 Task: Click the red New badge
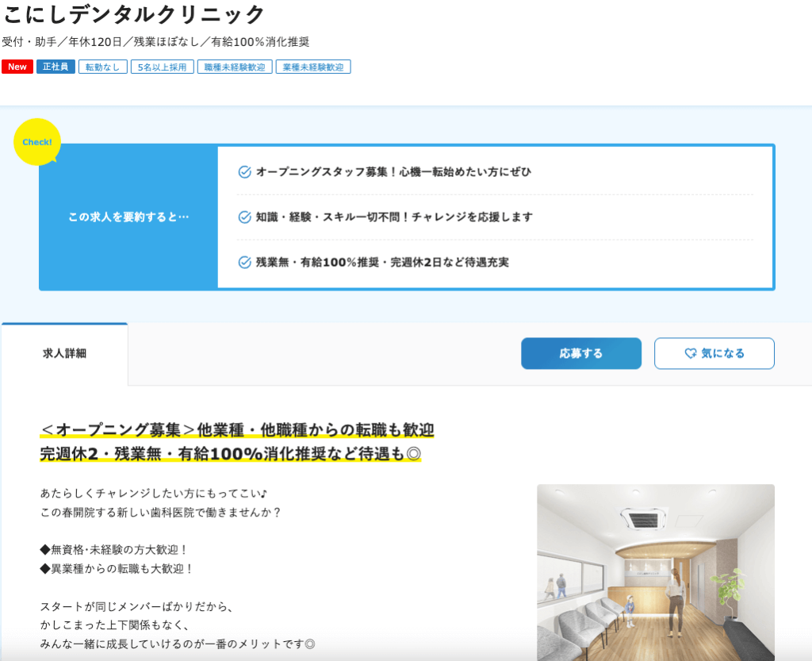(x=17, y=67)
